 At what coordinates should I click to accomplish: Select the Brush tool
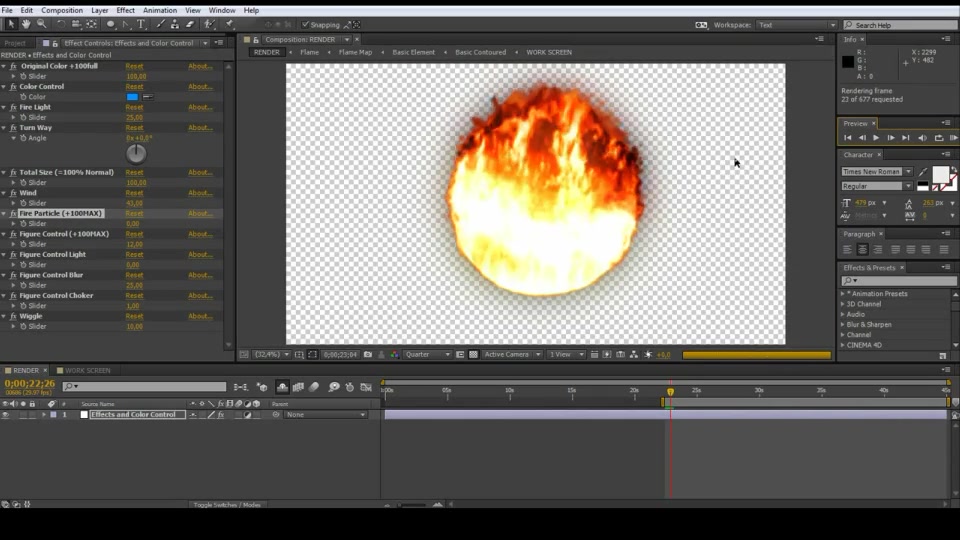160,24
